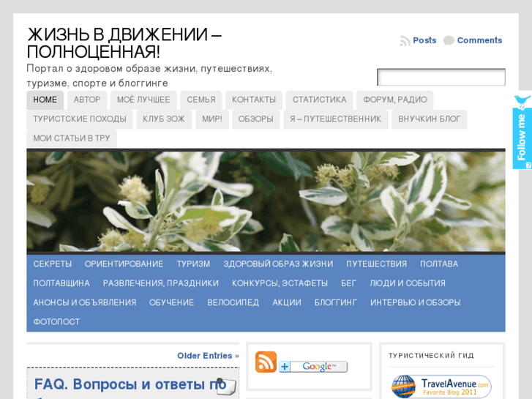Viewport: 532px width, 399px height.
Task: Click the plant header banner image
Action: 266,201
